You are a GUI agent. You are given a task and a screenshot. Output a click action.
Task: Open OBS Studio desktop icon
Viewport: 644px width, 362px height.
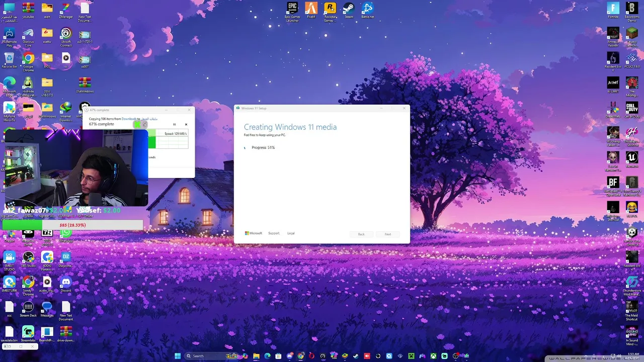tap(28, 259)
